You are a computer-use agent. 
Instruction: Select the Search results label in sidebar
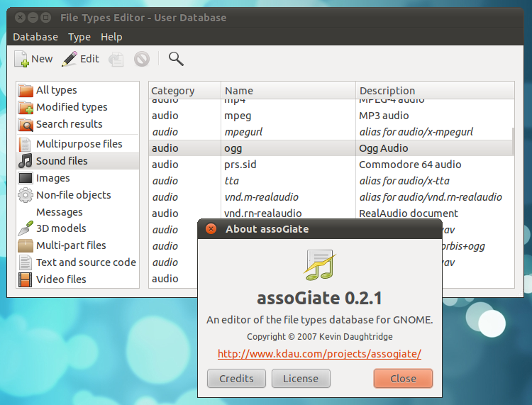(70, 124)
